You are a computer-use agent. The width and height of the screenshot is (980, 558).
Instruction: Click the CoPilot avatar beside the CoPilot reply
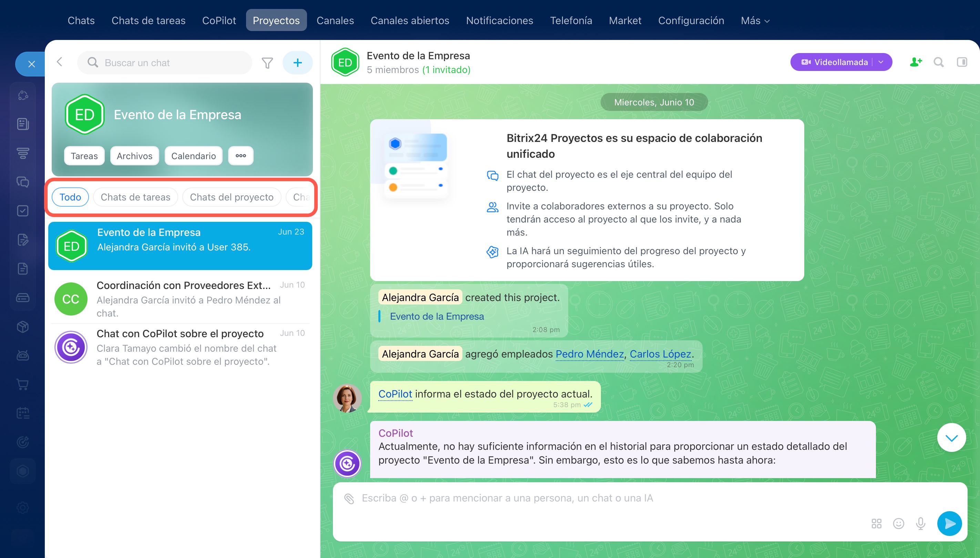[x=347, y=463]
